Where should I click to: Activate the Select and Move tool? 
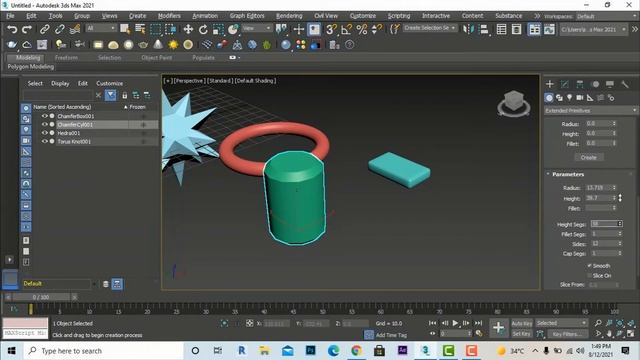pyautogui.click(x=188, y=29)
